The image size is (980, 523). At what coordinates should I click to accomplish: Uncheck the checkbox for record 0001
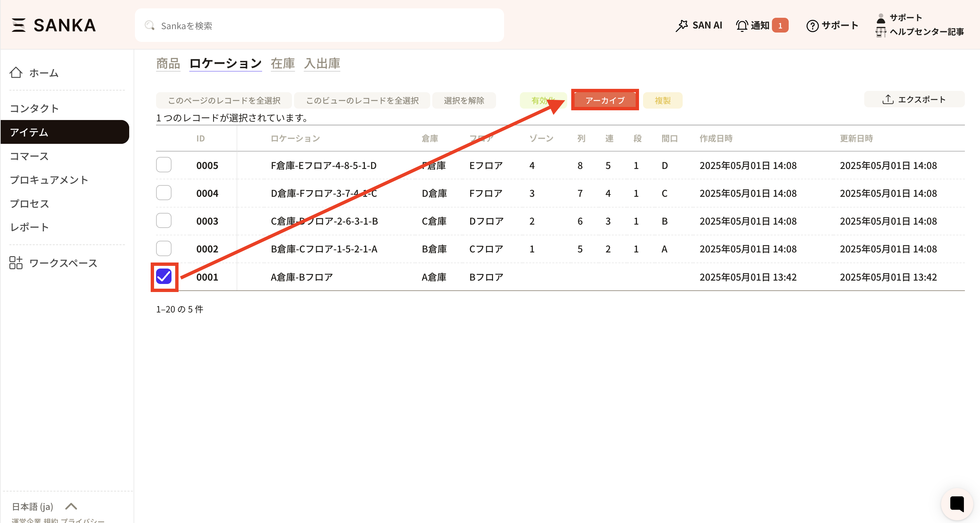(164, 277)
